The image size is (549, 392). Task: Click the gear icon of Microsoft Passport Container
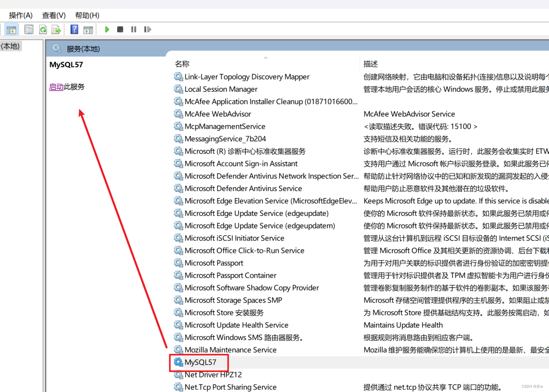click(x=178, y=275)
